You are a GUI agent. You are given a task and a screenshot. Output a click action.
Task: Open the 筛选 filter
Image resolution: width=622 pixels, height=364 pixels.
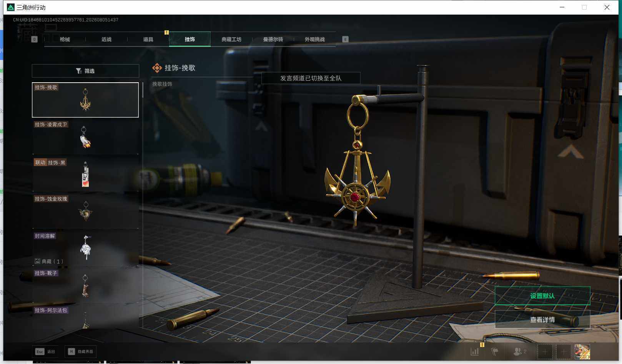pyautogui.click(x=85, y=71)
